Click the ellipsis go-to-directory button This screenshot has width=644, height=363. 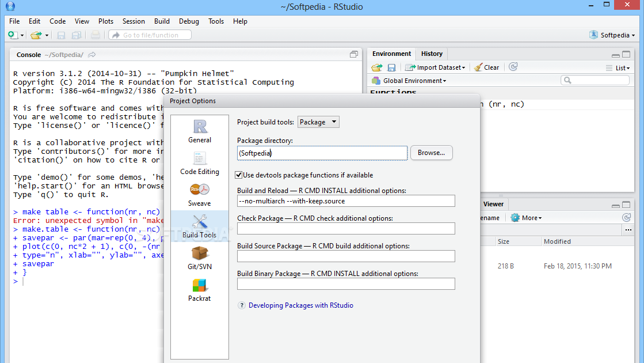coord(628,230)
